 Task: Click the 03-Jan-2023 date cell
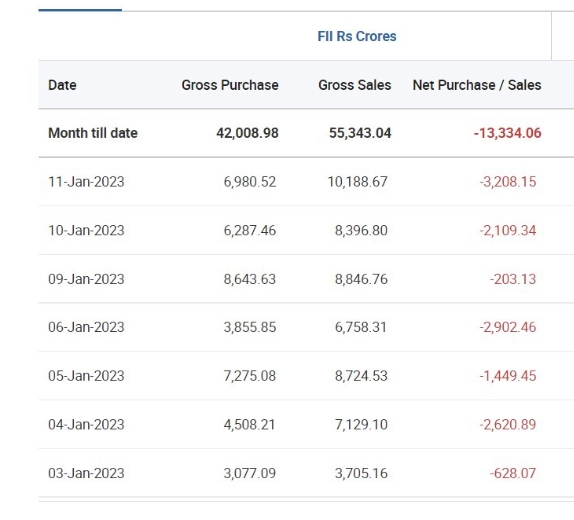tap(86, 473)
